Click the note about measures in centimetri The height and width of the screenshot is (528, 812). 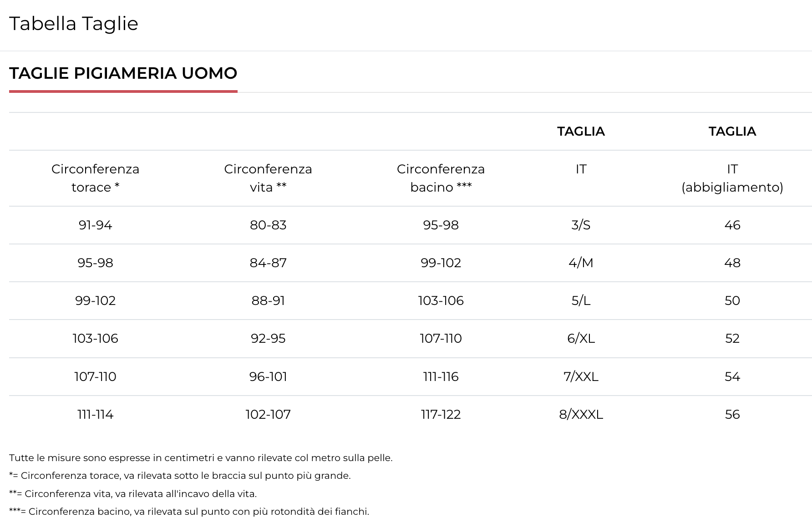coord(201,458)
